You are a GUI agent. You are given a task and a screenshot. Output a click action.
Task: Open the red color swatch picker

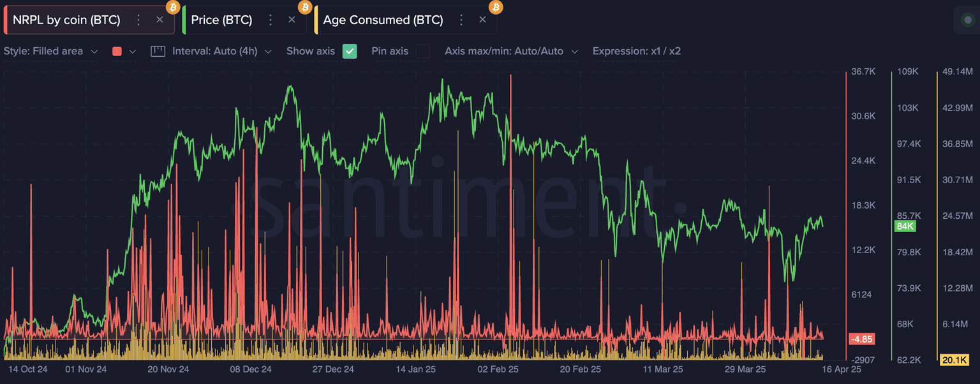[x=124, y=51]
